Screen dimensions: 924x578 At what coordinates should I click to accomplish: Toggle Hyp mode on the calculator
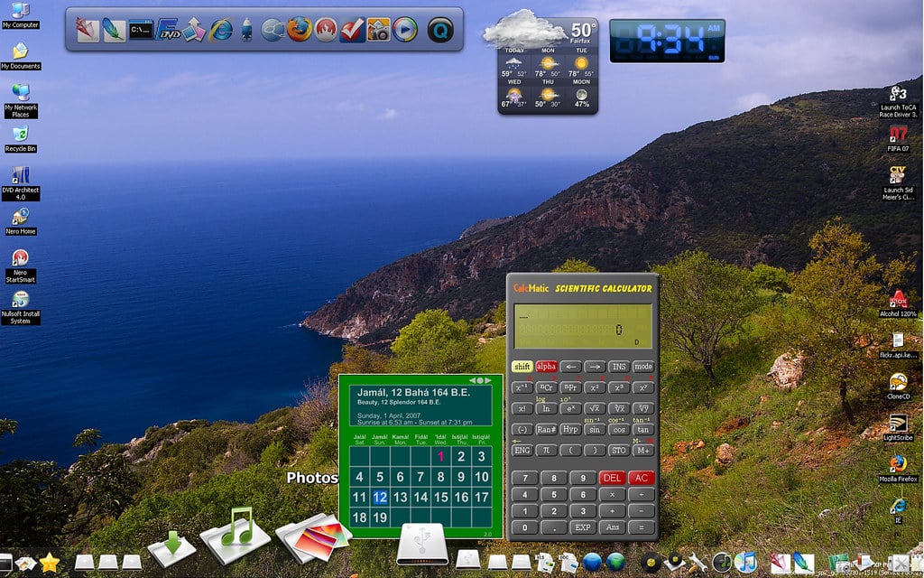(570, 429)
